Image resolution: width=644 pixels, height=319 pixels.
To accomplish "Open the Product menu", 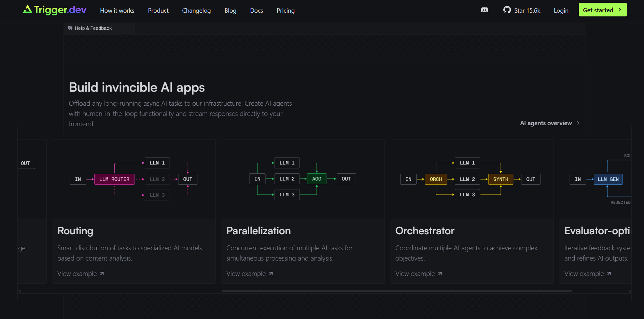I will coord(158,11).
